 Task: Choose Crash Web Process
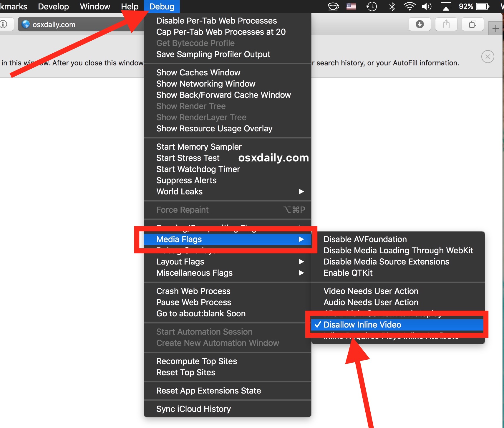[x=193, y=291]
